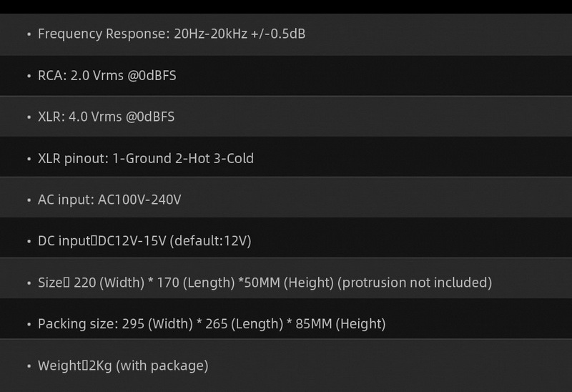Click the "(protrusion not included)" note
Viewport: 572px width, 392px height.
tap(415, 283)
